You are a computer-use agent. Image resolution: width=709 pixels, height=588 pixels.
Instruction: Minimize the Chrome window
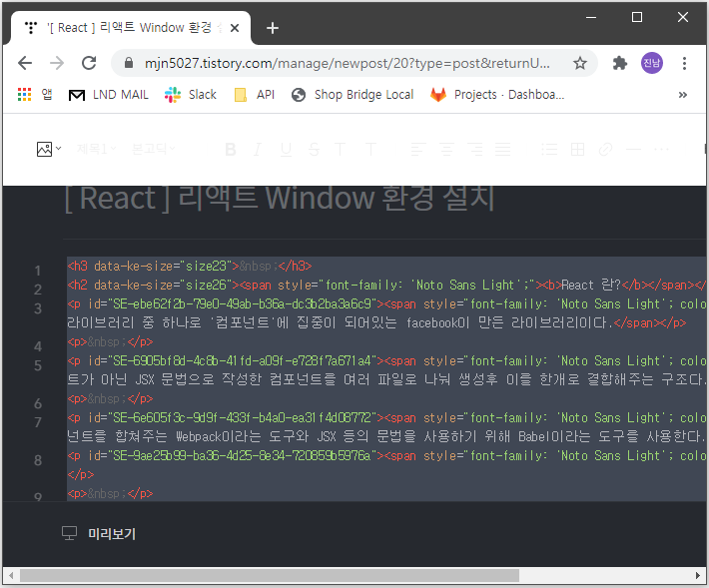click(x=591, y=18)
